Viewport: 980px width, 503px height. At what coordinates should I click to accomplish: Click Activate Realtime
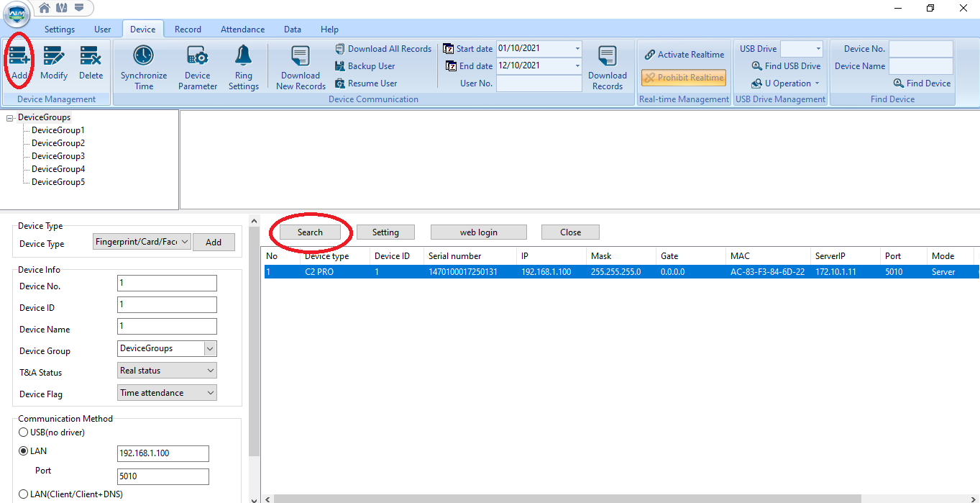click(684, 55)
